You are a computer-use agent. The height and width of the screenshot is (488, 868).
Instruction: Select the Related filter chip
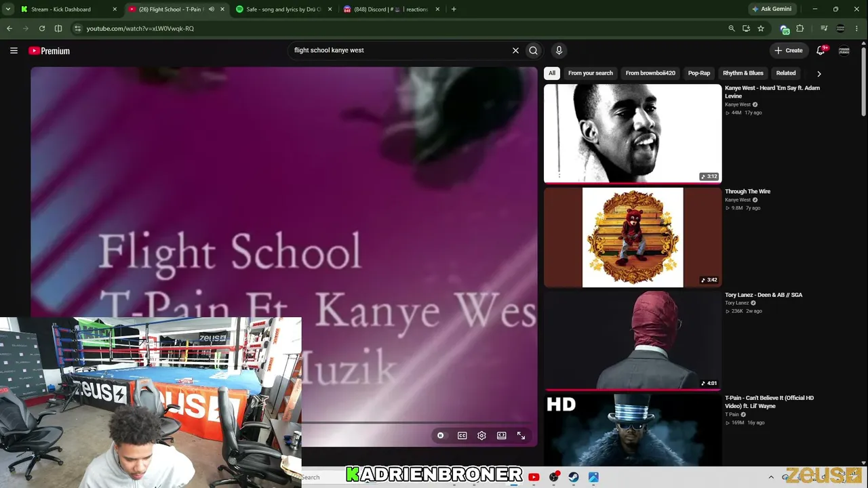click(x=786, y=73)
